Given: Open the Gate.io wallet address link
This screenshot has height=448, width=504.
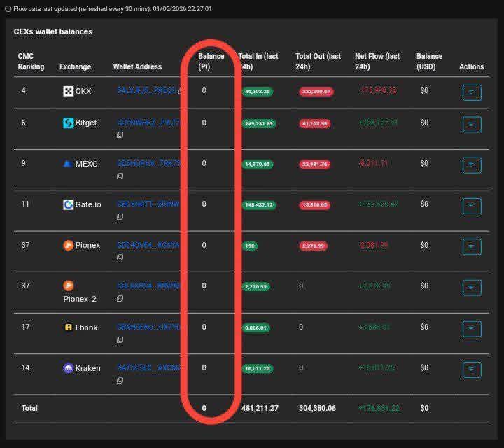Looking at the screenshot, I should (148, 204).
